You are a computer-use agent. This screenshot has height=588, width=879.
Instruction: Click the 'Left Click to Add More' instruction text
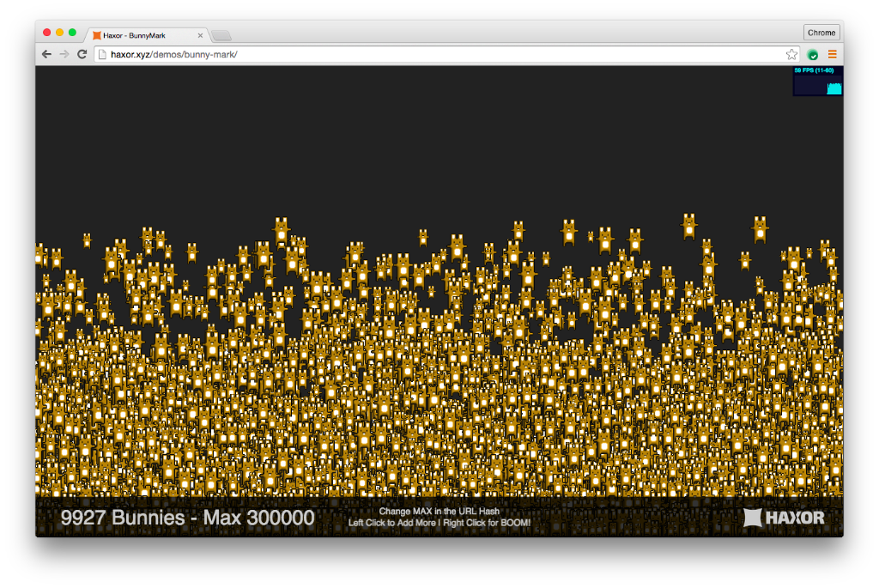(x=391, y=523)
